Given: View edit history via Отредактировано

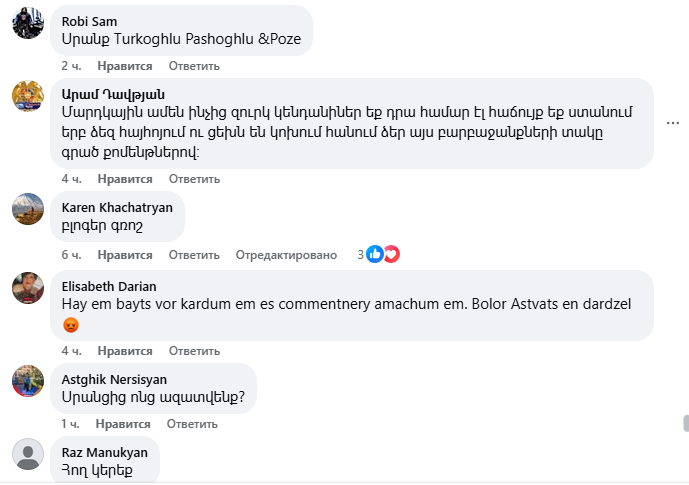Looking at the screenshot, I should click(x=286, y=255).
